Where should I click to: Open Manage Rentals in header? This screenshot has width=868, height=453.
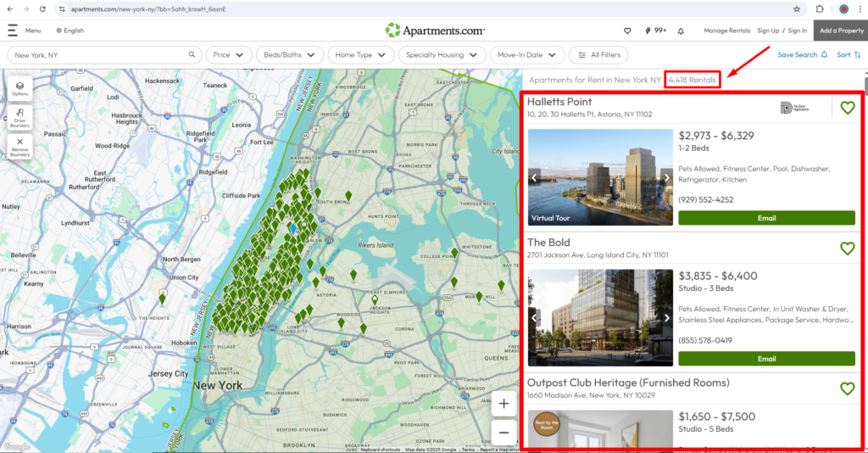[x=726, y=31]
